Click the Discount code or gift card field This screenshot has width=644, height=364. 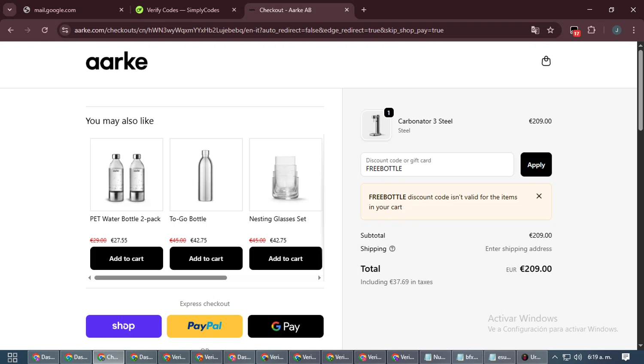tap(437, 165)
